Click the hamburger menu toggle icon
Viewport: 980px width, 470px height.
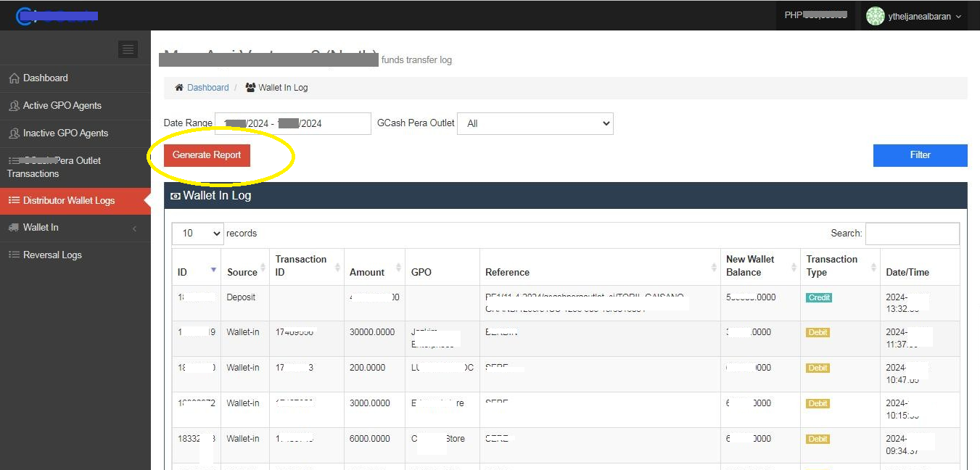pos(128,49)
